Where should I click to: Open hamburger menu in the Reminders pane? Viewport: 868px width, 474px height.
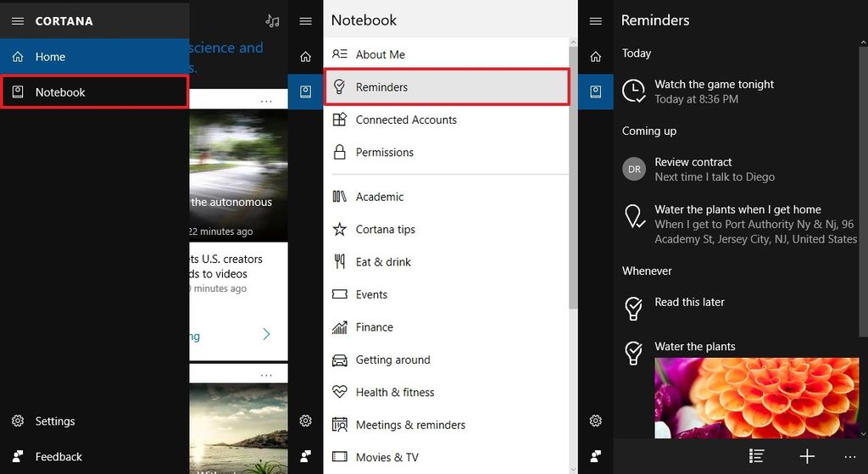point(596,21)
